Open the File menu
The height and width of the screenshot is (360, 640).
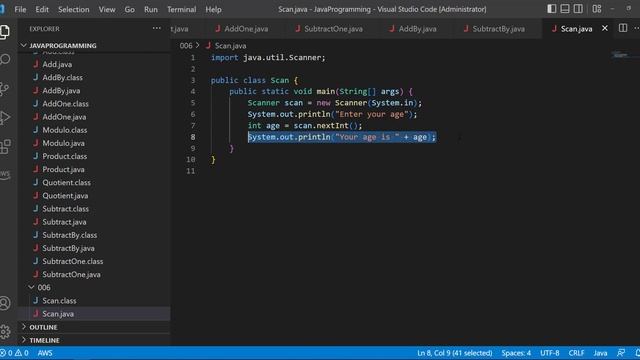pyautogui.click(x=20, y=9)
